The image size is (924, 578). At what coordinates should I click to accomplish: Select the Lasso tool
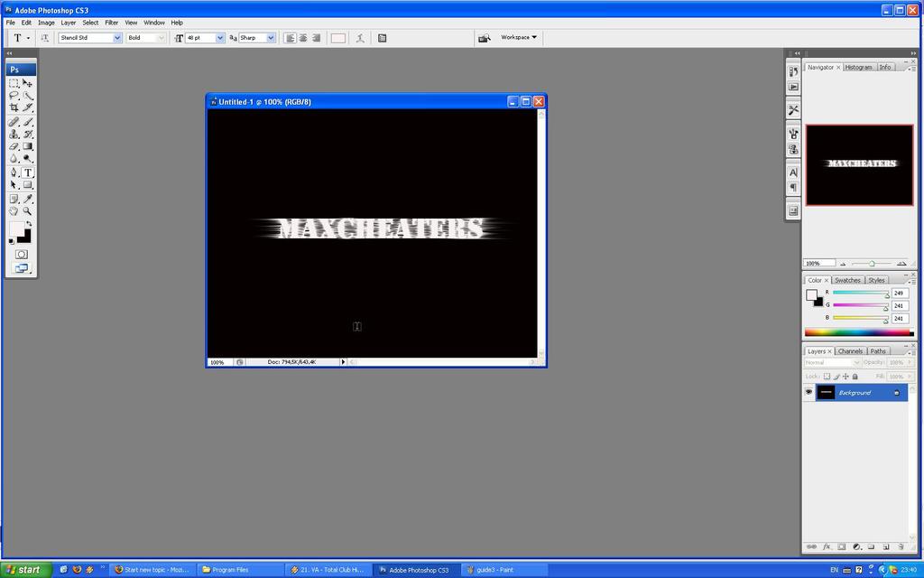click(x=14, y=95)
